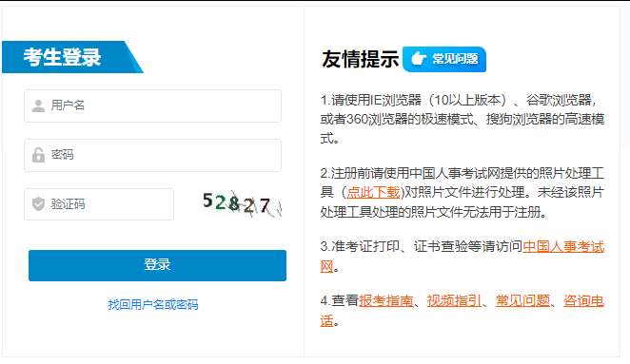Open the 咨询电话 link
This screenshot has height=364, width=630.
click(583, 300)
